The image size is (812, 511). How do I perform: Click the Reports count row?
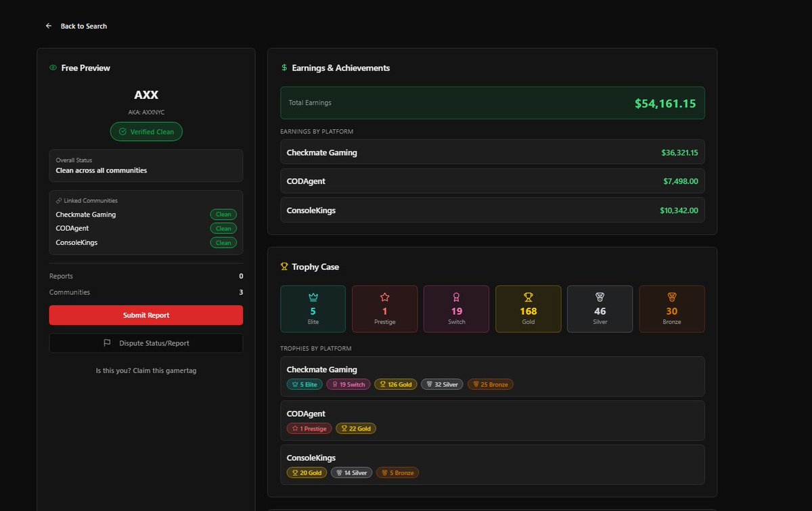[x=146, y=276]
